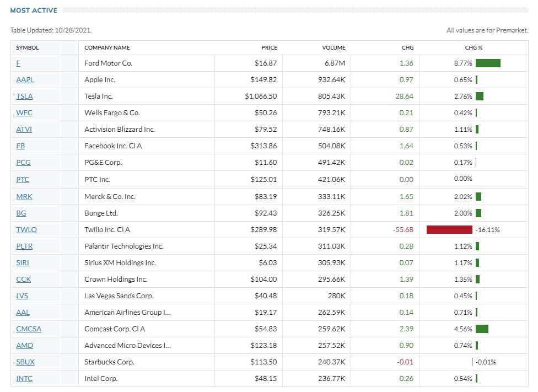
Task: Click the Ford 8.77% green bar
Action: 488,63
